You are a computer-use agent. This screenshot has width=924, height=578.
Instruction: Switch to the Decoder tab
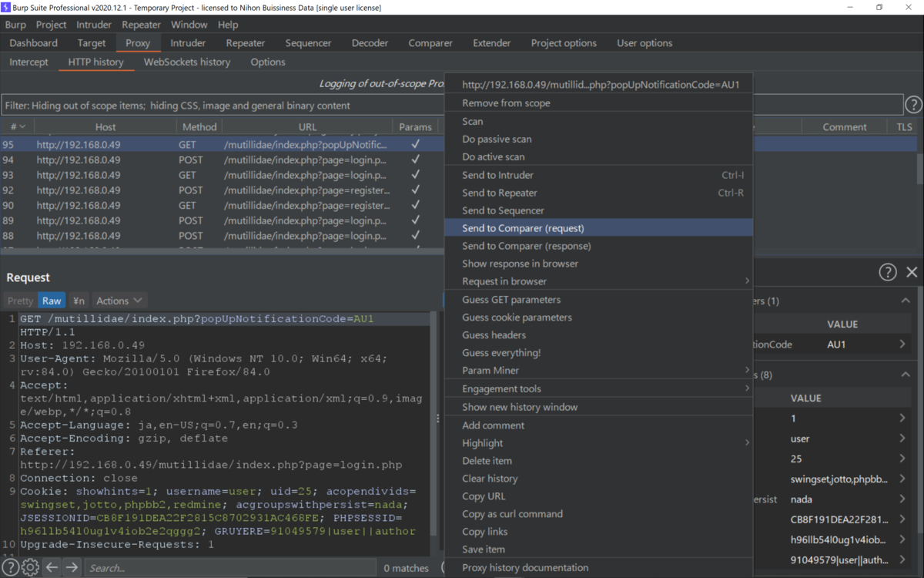point(370,43)
